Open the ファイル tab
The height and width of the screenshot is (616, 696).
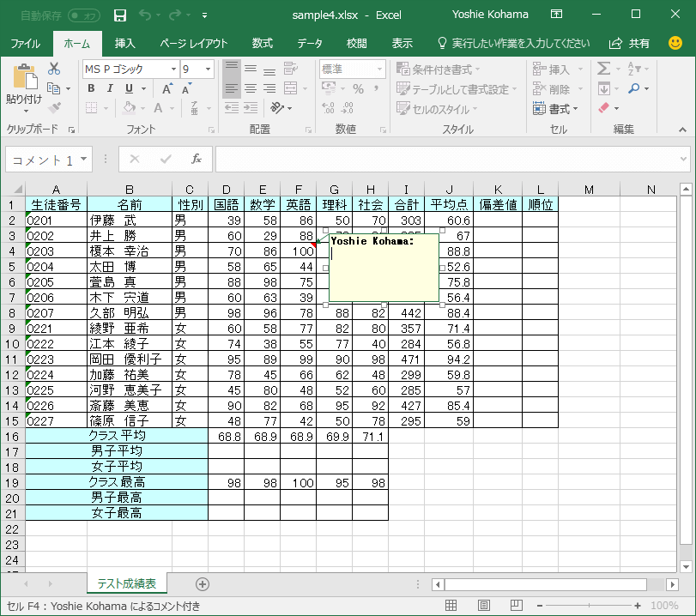click(25, 44)
